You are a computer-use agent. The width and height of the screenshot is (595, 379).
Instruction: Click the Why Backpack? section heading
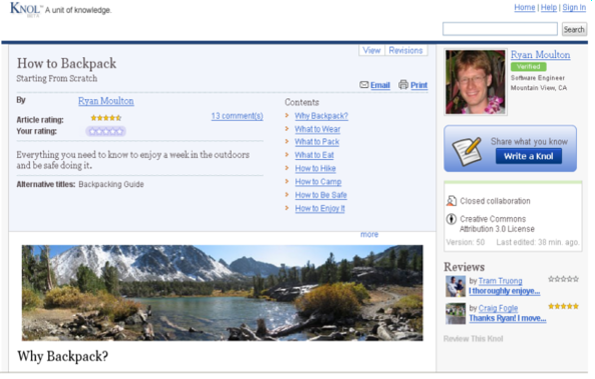pyautogui.click(x=63, y=356)
